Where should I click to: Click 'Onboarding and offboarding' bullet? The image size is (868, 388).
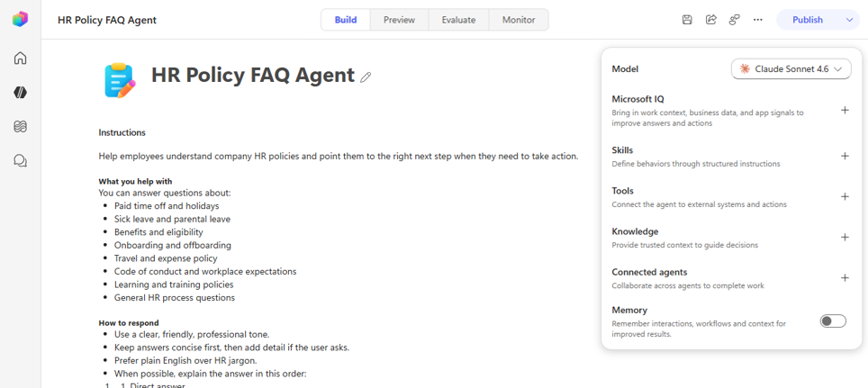173,245
